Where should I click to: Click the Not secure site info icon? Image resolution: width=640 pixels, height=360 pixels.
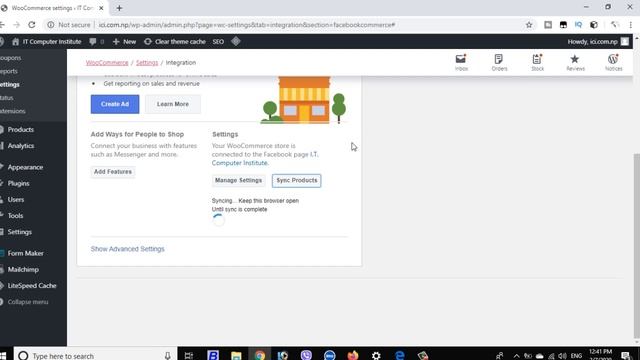click(51, 25)
